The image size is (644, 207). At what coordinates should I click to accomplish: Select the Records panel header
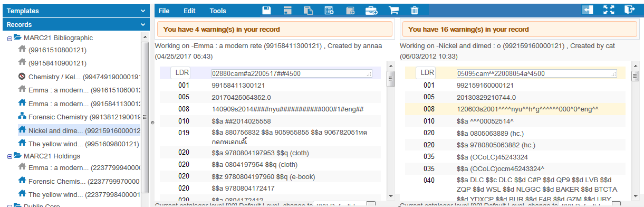pyautogui.click(x=76, y=24)
